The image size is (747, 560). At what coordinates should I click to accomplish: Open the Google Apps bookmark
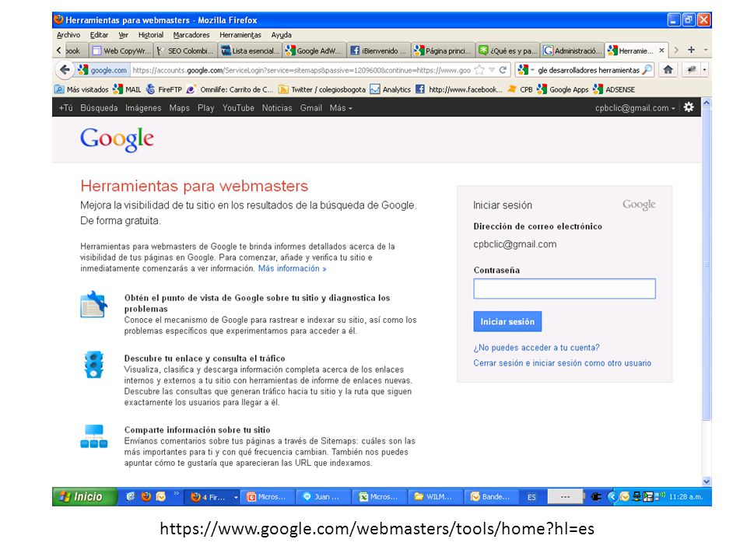coord(563,89)
